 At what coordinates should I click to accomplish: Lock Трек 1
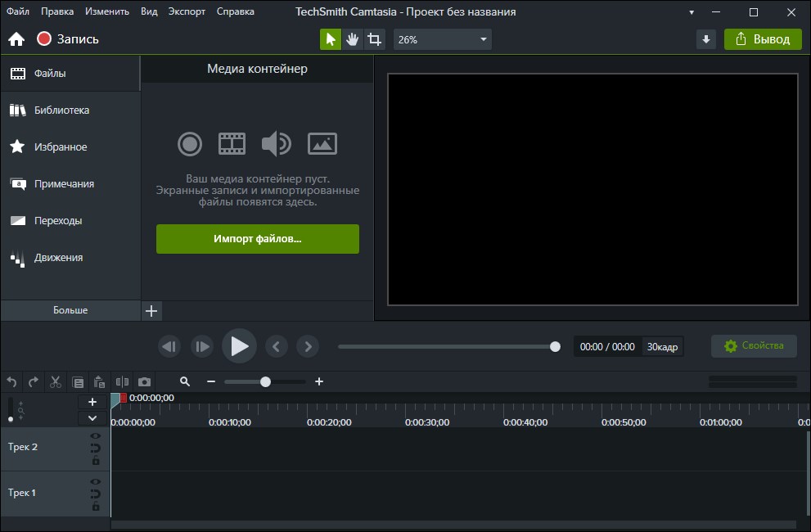click(x=97, y=506)
